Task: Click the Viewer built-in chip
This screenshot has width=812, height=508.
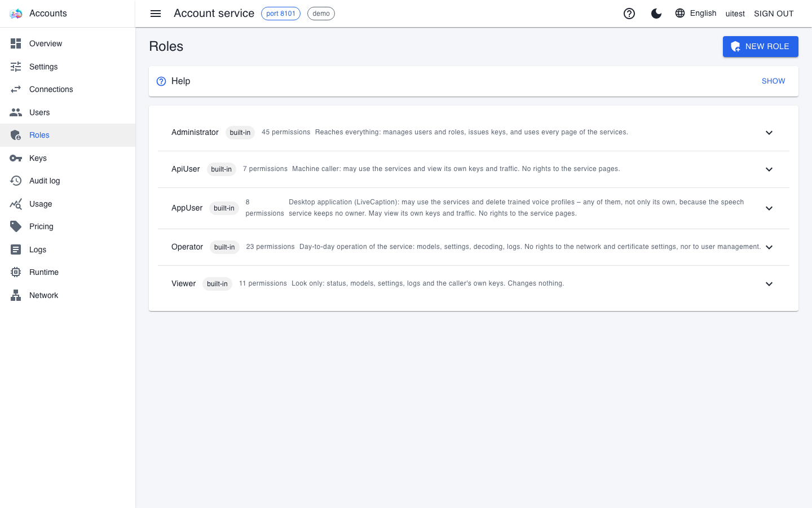Action: click(217, 284)
